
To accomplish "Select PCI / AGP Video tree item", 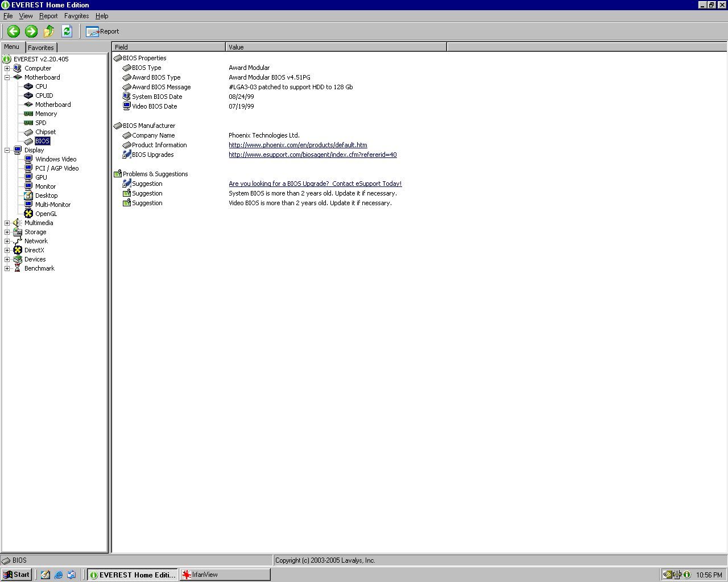I will pos(57,168).
